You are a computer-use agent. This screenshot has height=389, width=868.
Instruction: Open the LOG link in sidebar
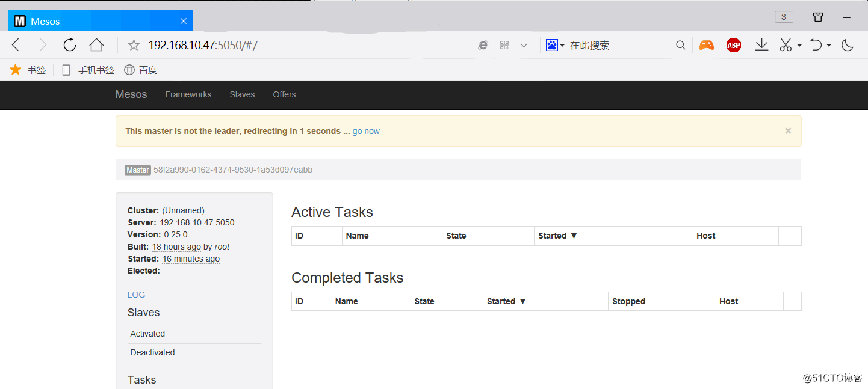point(136,295)
